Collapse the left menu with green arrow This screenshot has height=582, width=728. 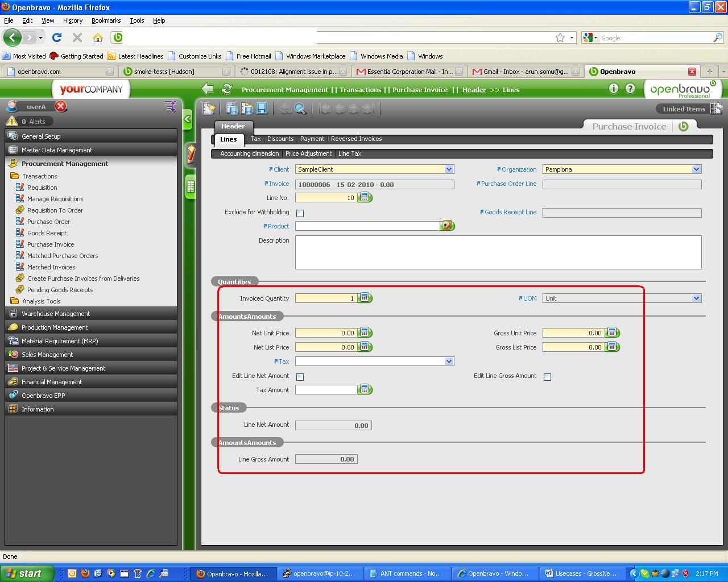(x=188, y=119)
